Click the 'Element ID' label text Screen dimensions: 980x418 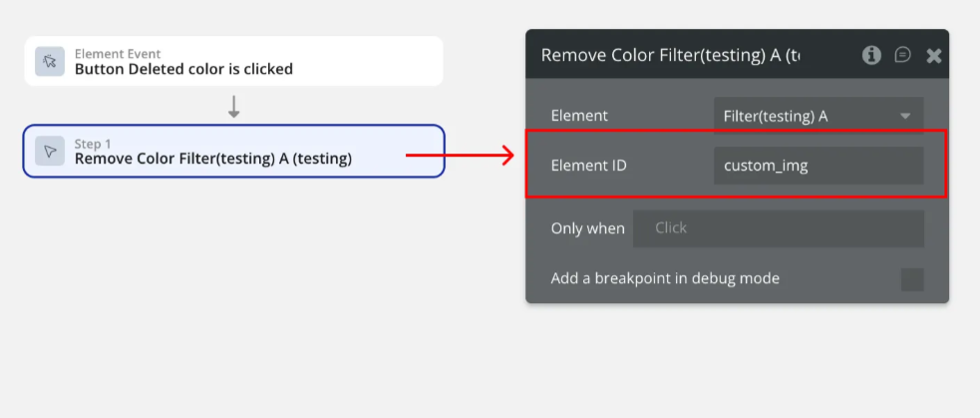[x=588, y=166]
